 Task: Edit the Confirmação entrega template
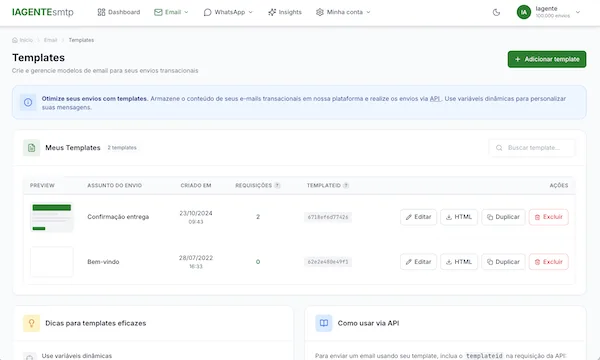pos(418,217)
